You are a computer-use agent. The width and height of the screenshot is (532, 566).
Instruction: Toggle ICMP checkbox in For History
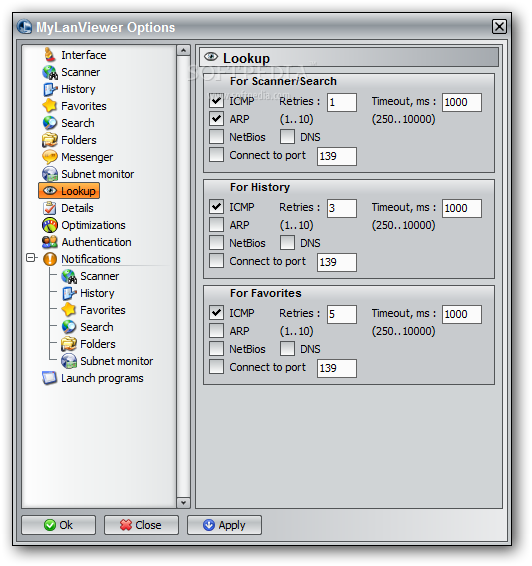pyautogui.click(x=217, y=207)
